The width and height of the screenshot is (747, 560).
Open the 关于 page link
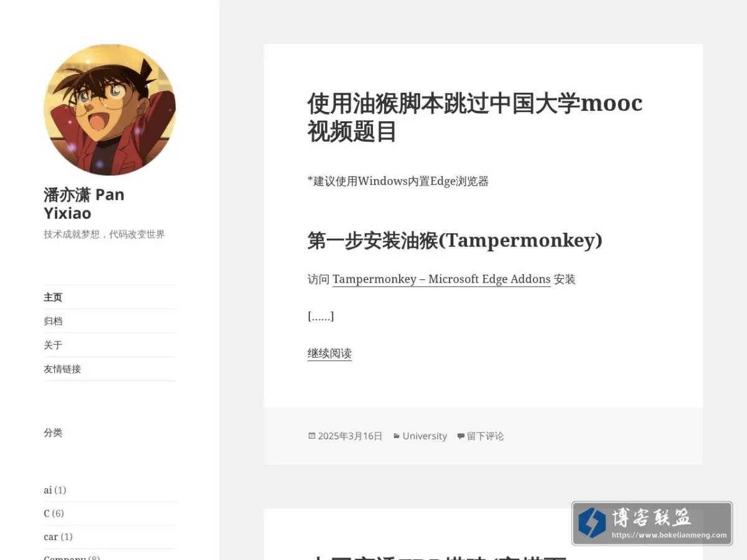[53, 345]
